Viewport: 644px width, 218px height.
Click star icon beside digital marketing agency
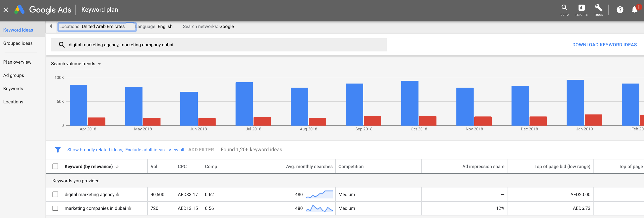tap(118, 195)
